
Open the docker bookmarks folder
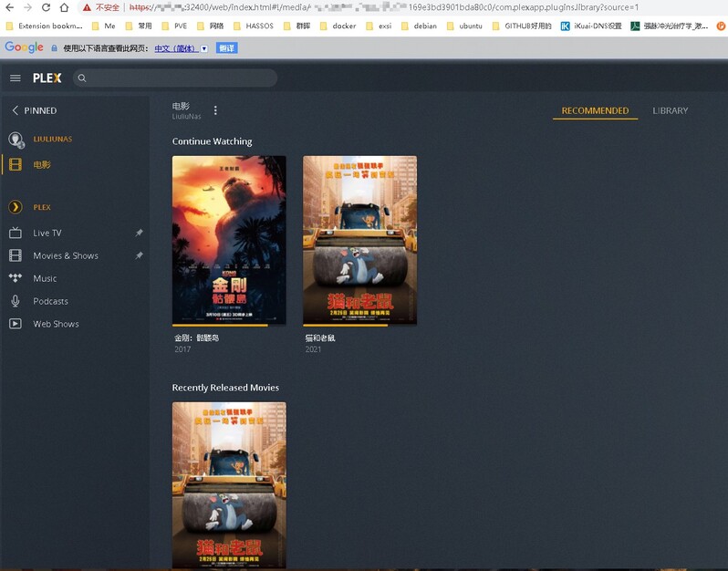click(338, 26)
